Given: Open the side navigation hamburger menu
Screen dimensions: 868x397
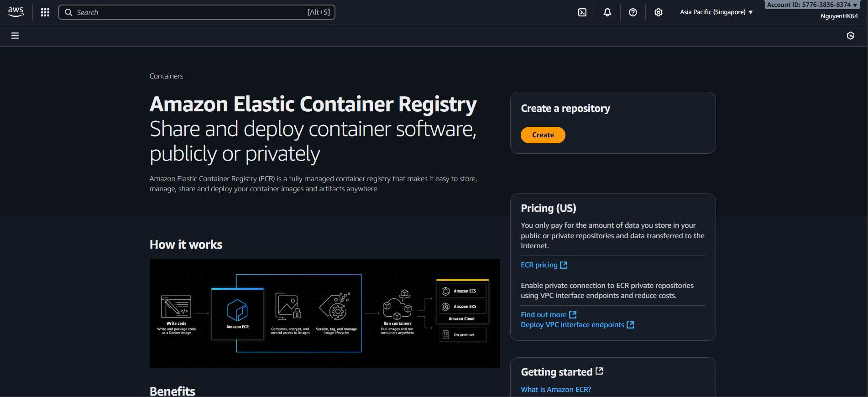Looking at the screenshot, I should click(15, 36).
